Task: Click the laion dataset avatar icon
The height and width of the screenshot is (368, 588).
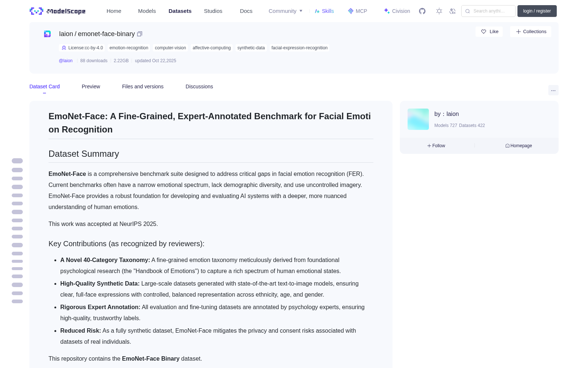Action: 47,34
